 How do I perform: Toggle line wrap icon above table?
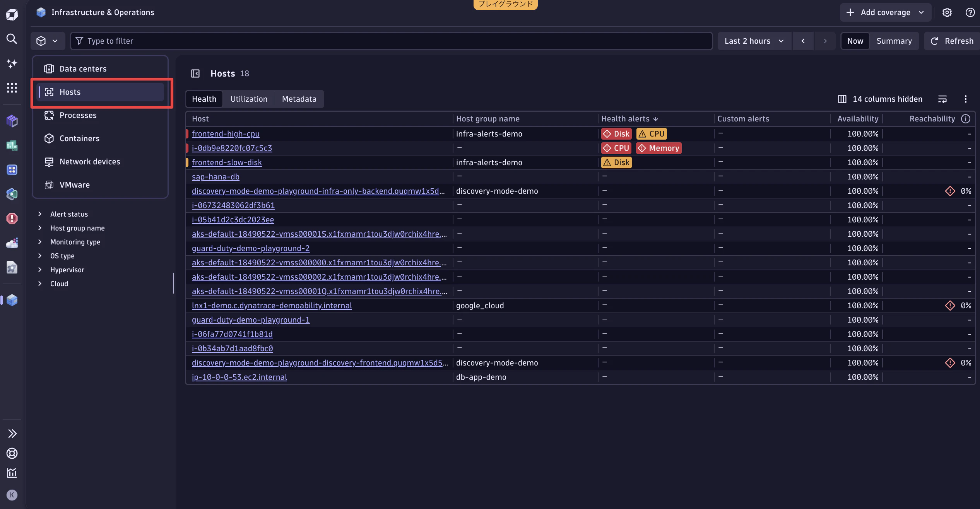pos(942,99)
